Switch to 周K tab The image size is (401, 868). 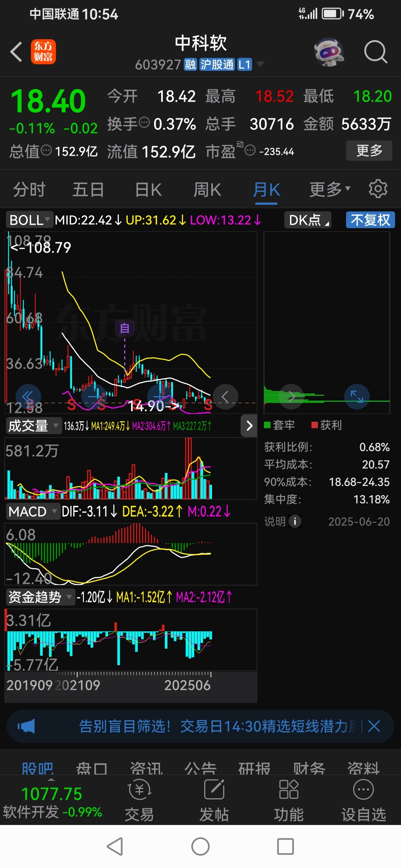coord(207,190)
